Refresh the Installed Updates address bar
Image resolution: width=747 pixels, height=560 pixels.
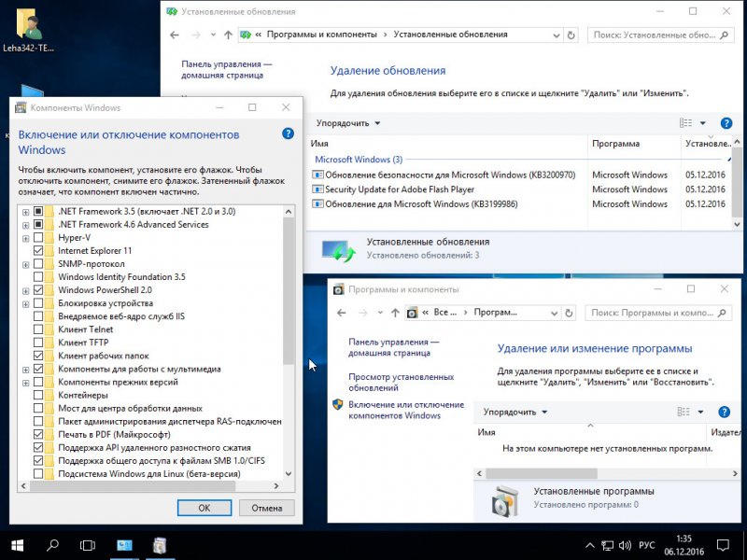pyautogui.click(x=571, y=35)
